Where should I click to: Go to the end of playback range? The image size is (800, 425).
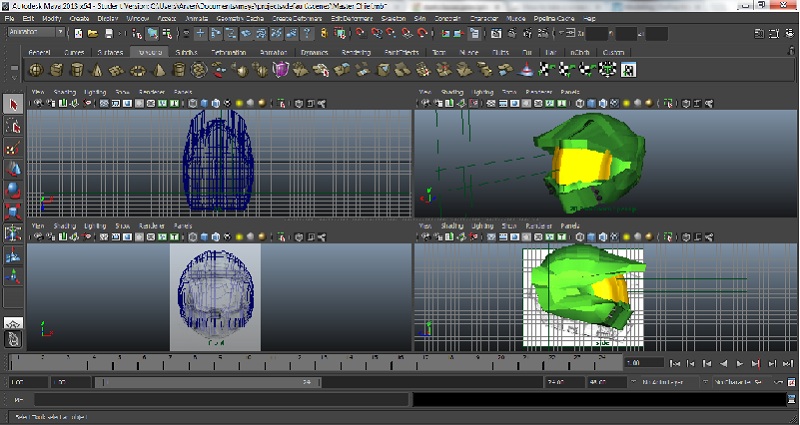tap(788, 363)
